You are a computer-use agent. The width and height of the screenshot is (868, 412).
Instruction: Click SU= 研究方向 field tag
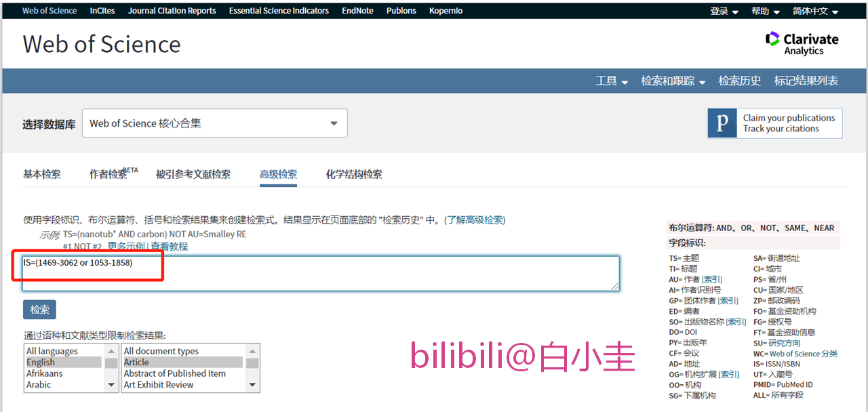coord(776,343)
